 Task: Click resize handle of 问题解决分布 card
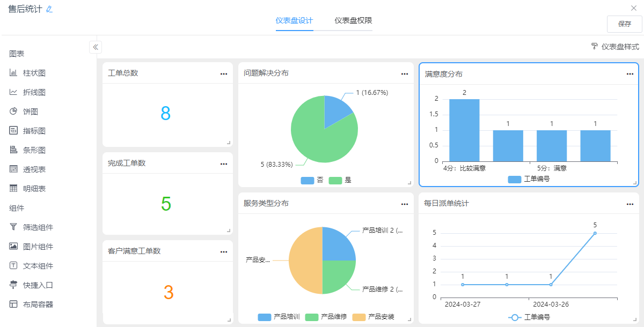(x=409, y=183)
